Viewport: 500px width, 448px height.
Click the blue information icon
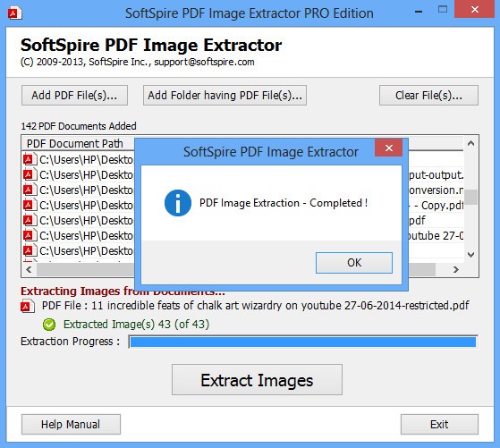178,203
